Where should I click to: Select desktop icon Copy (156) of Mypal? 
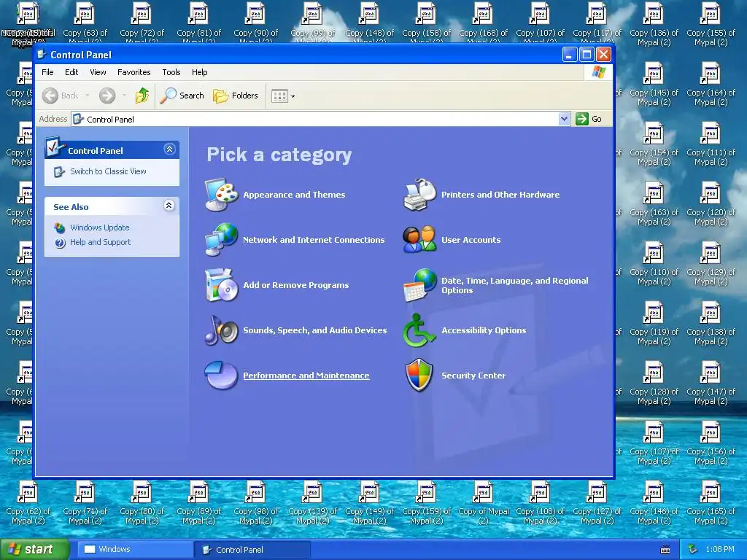[x=711, y=443]
